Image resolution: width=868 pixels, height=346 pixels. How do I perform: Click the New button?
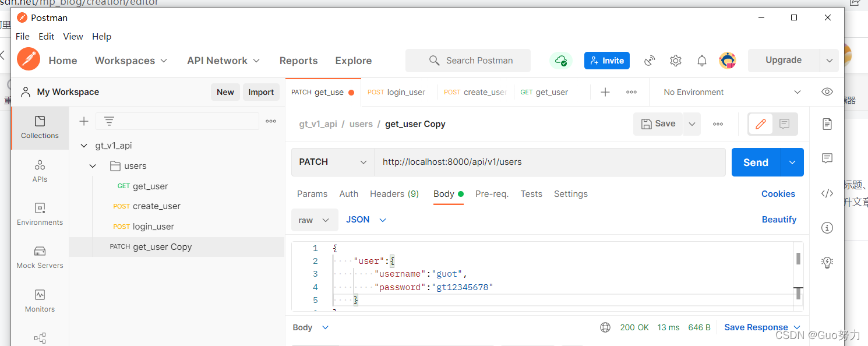[x=225, y=92]
